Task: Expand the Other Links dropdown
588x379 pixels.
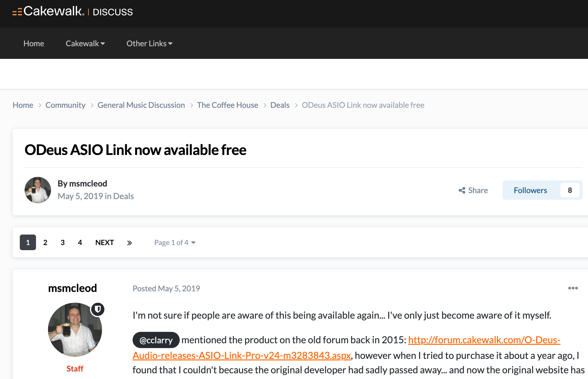Action: tap(149, 44)
